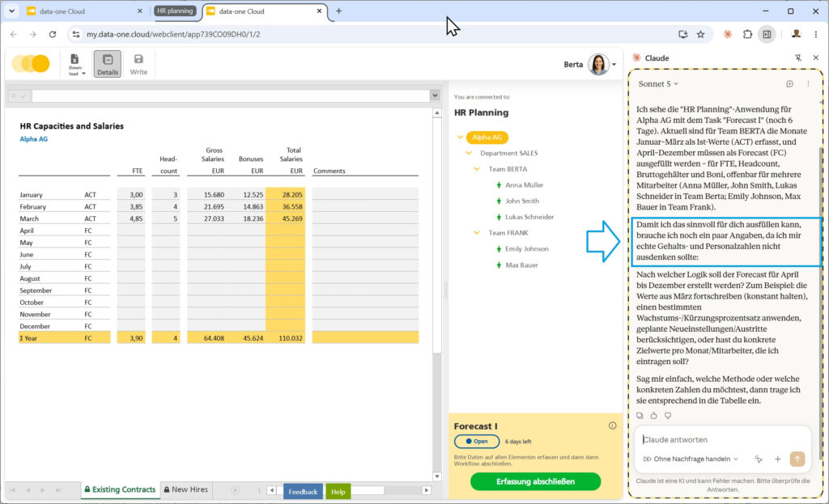Open the browser tab search dropdown
This screenshot has height=504, width=829.
coord(11,11)
